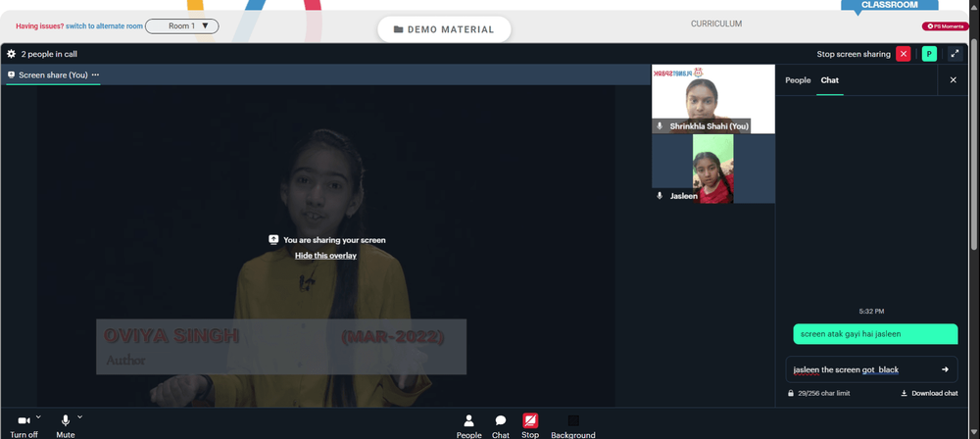Open the Chat button in bottom toolbar
Screen dimensions: 980x439
click(501, 426)
